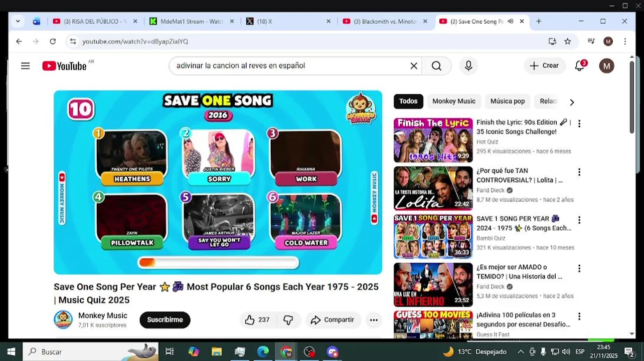Start voice search with the microphone

pyautogui.click(x=468, y=66)
